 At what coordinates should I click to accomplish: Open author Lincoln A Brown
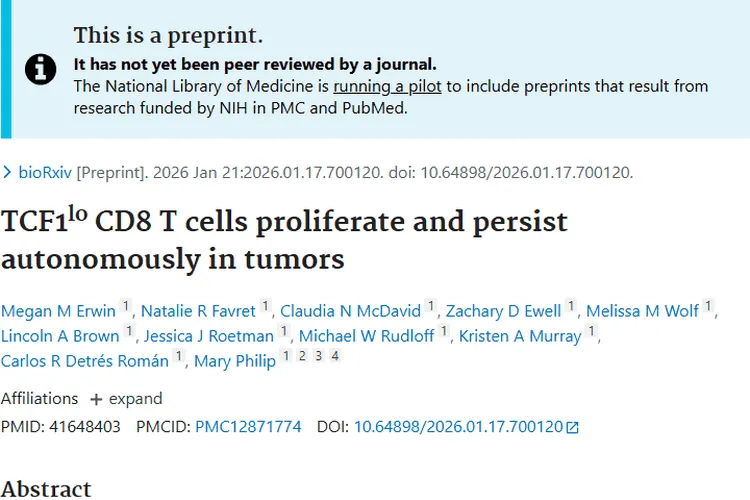(x=61, y=336)
